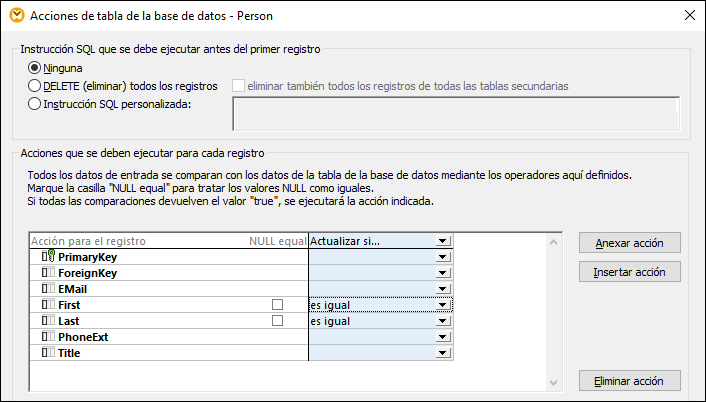
Task: Enable NULL equal checkbox for Last
Action: 278,321
